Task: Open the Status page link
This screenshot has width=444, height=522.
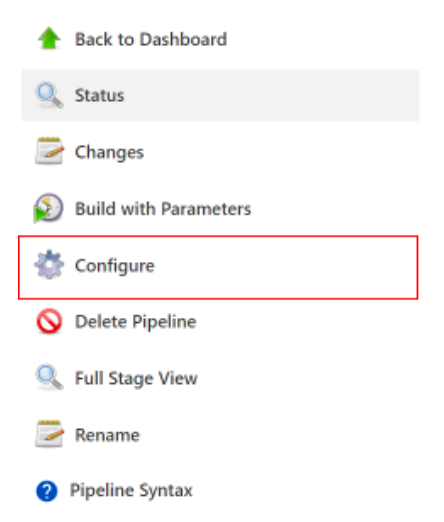Action: (99, 95)
